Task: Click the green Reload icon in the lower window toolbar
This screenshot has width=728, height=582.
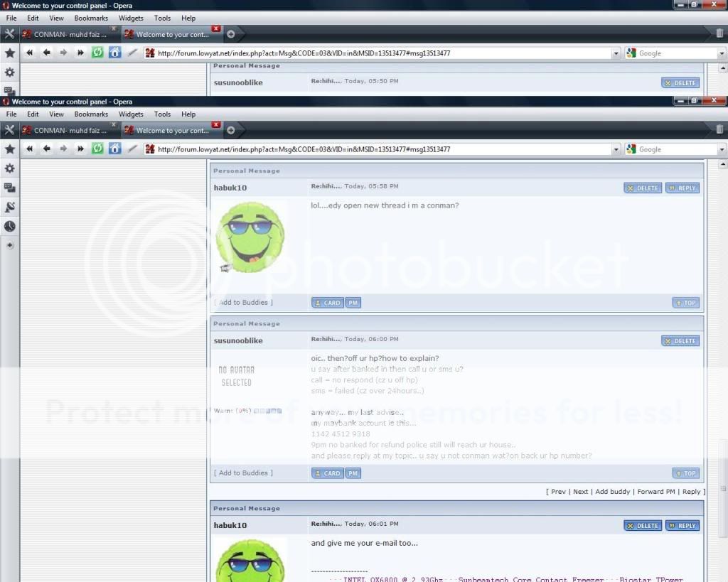Action: pyautogui.click(x=97, y=149)
